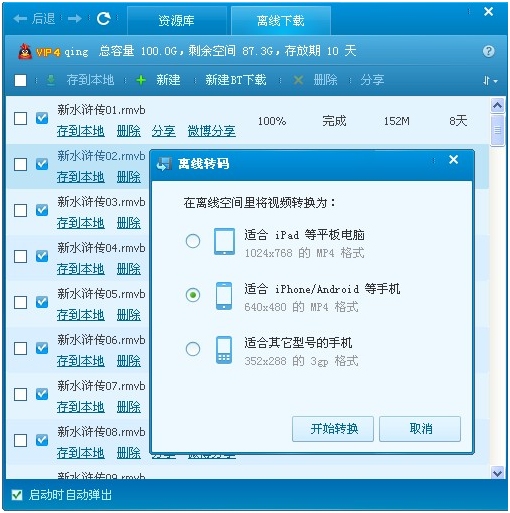
Task: Click the 开始转换 button
Action: [x=333, y=429]
